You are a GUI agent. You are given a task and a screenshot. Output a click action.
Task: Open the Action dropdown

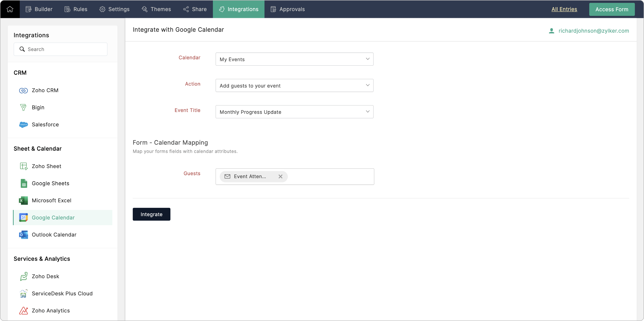[x=294, y=85]
